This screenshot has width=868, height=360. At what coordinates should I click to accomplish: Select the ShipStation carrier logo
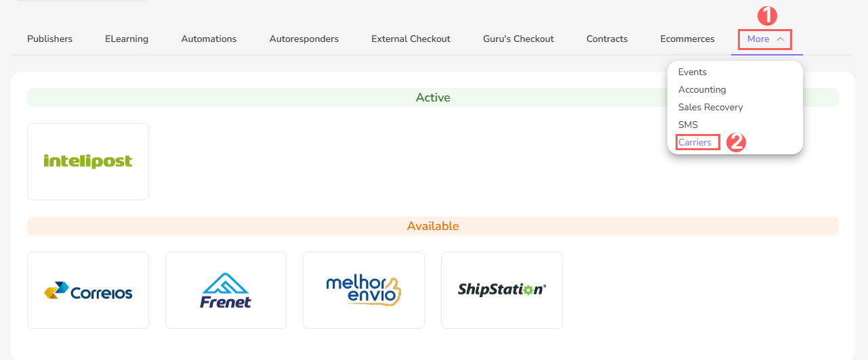[x=501, y=289]
